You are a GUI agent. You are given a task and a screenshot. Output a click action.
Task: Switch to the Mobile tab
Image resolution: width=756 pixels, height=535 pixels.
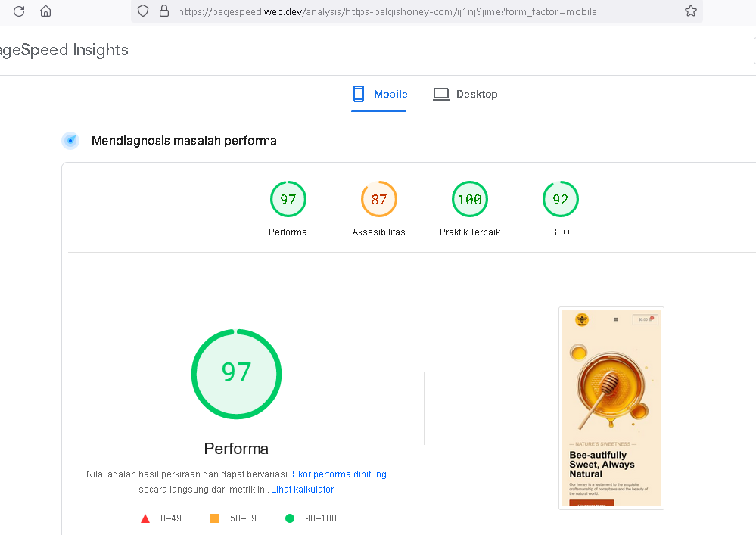point(390,94)
